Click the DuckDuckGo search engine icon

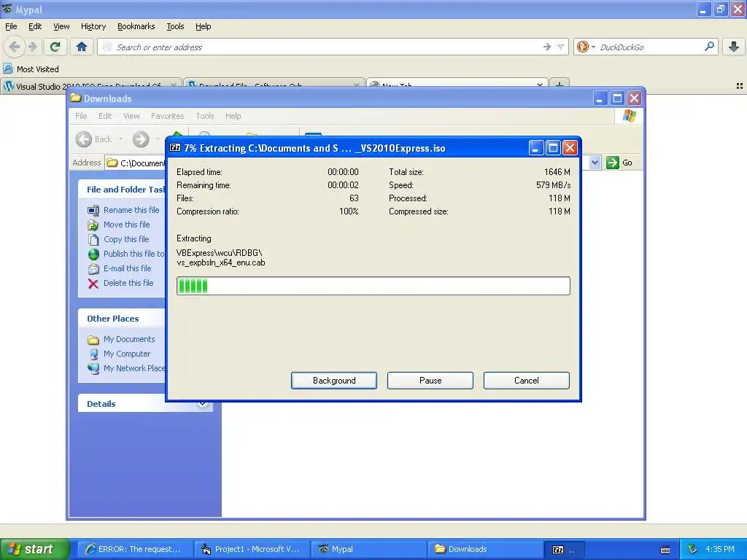tap(582, 47)
